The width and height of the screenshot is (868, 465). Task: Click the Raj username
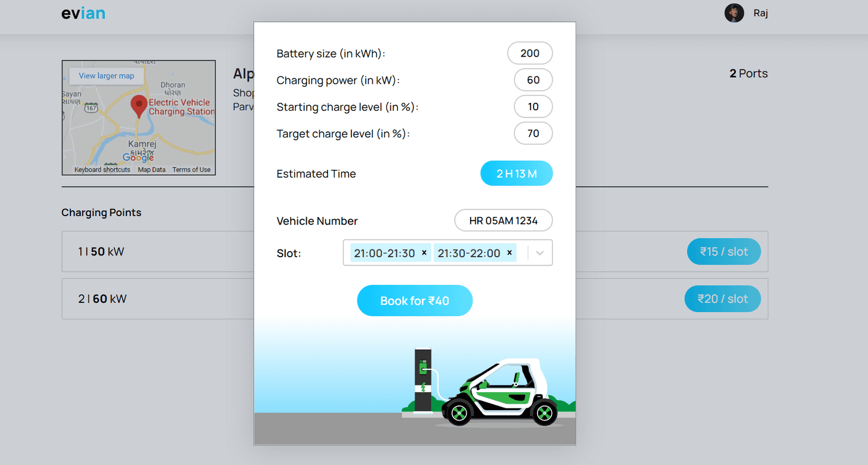click(x=761, y=13)
